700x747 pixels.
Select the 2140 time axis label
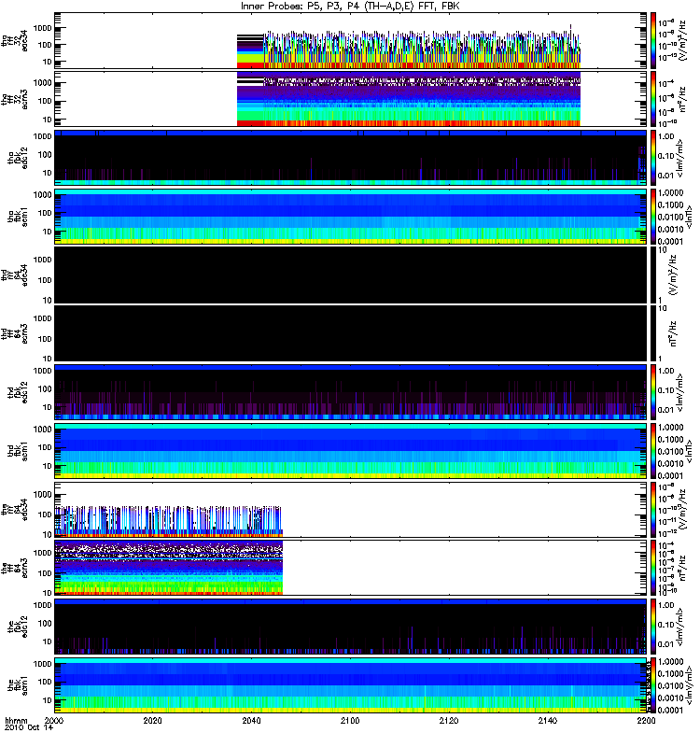[x=547, y=720]
